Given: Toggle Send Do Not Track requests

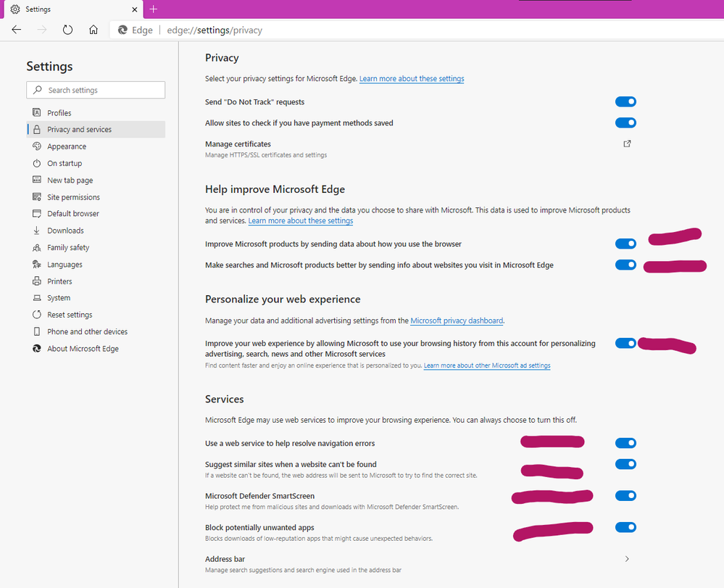Looking at the screenshot, I should click(x=625, y=102).
